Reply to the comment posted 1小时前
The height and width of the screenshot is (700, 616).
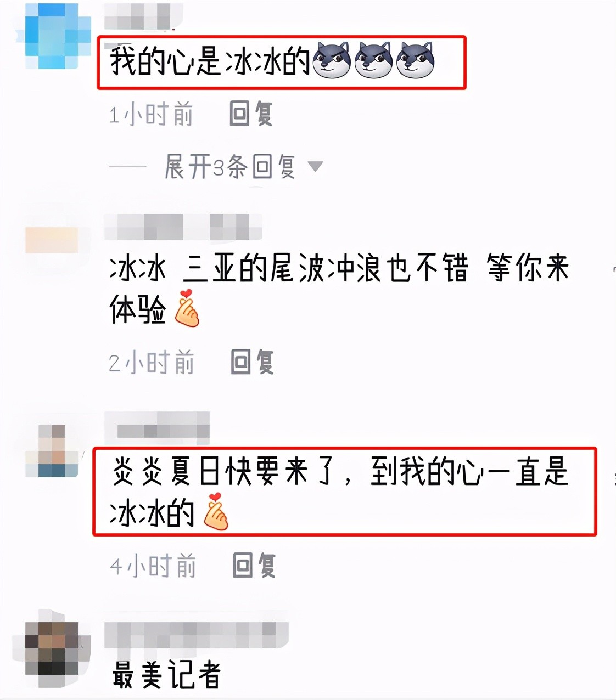251,114
